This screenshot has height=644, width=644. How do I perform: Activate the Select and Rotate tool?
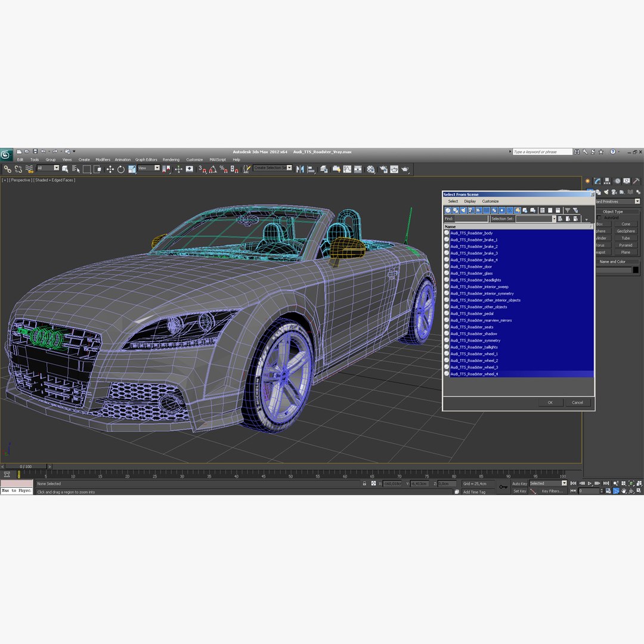[120, 169]
